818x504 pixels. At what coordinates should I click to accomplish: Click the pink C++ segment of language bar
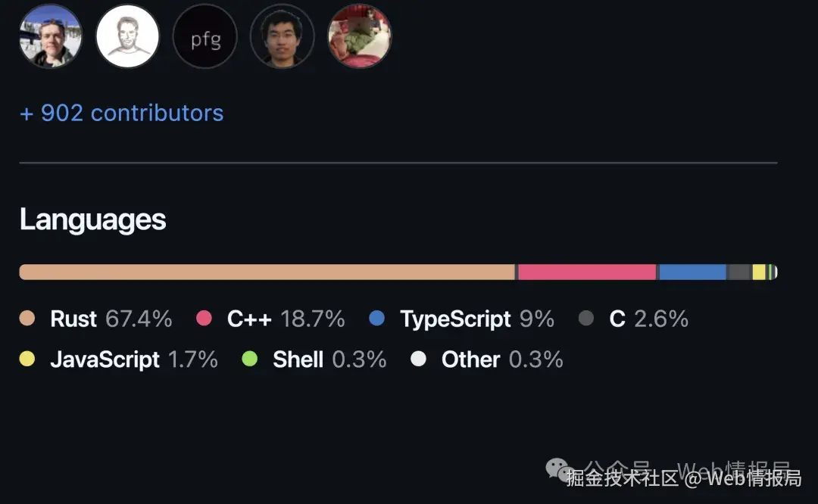(587, 272)
